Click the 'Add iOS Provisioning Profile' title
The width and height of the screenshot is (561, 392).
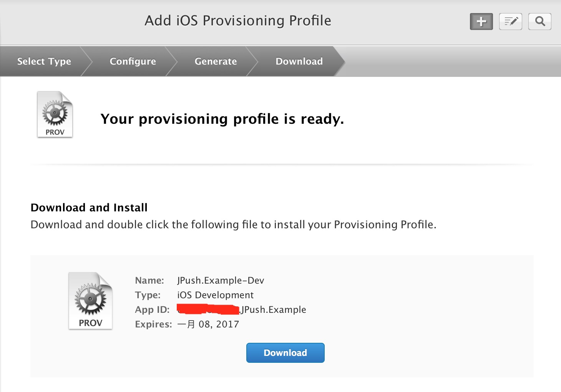pyautogui.click(x=238, y=21)
